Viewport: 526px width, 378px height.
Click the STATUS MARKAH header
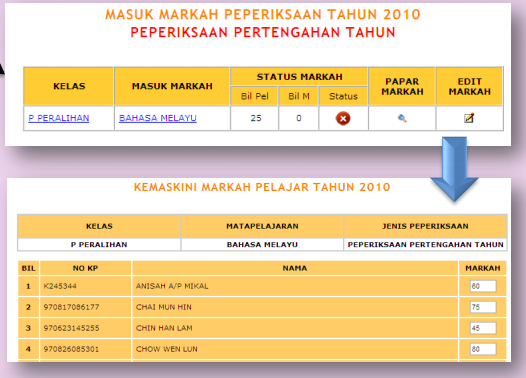click(x=299, y=77)
